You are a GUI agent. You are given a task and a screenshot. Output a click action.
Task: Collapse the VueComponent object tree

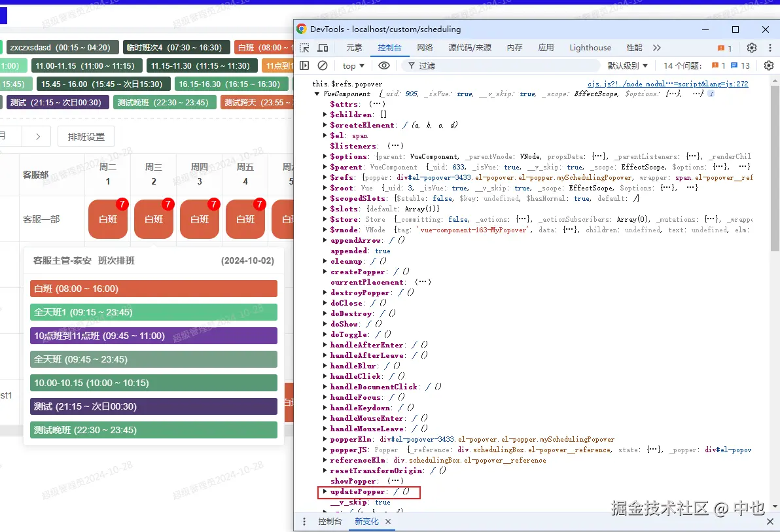(x=317, y=94)
